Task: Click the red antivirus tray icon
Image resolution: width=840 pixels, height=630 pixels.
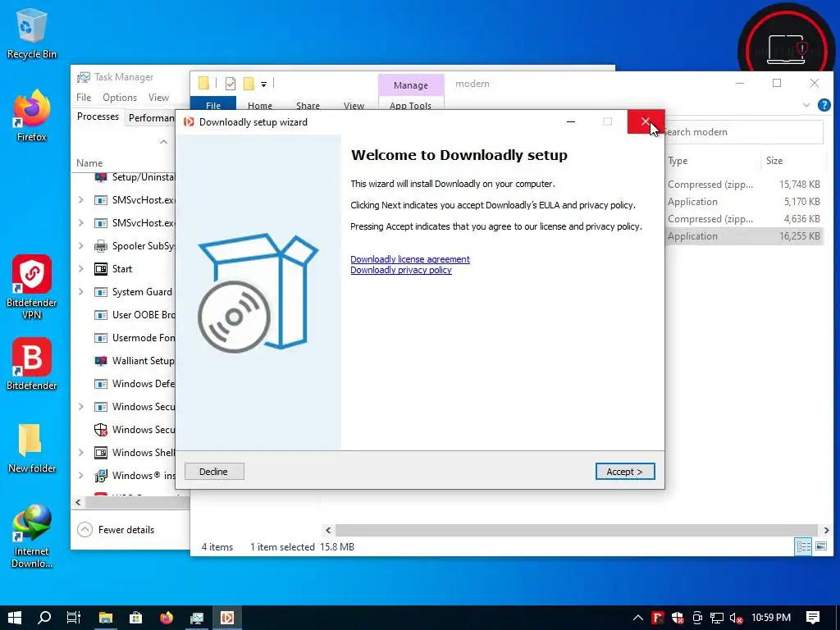Action: coord(658,618)
